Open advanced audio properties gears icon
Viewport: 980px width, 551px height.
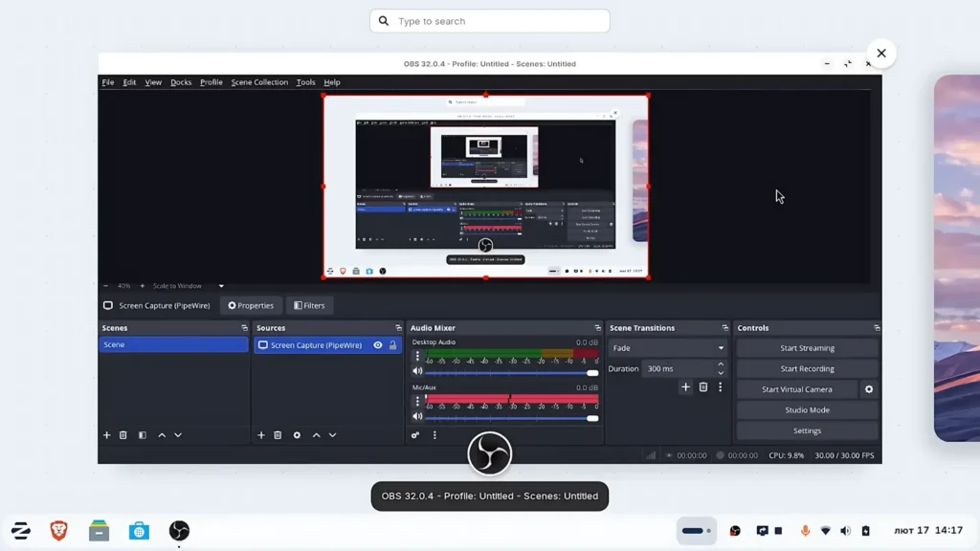click(415, 435)
